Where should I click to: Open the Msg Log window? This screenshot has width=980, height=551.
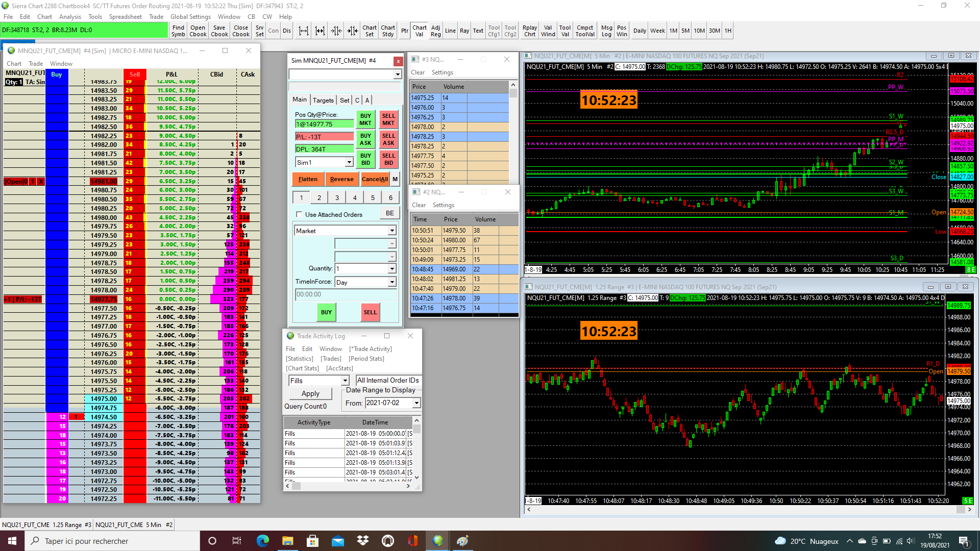coord(606,31)
